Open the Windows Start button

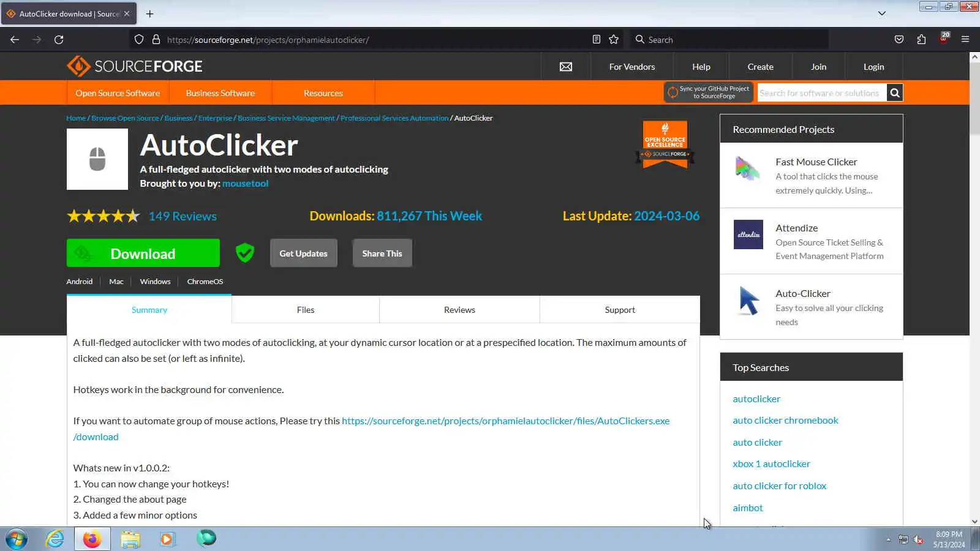point(17,539)
